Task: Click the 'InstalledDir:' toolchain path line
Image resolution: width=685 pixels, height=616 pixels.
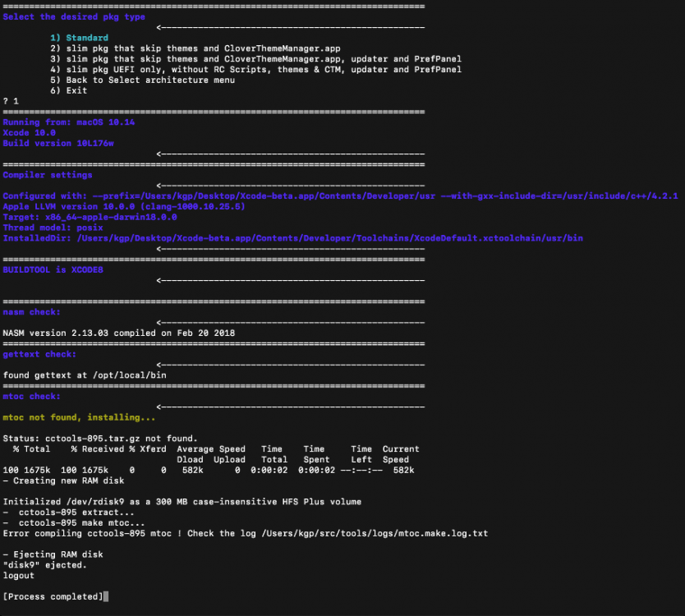Action: 292,238
